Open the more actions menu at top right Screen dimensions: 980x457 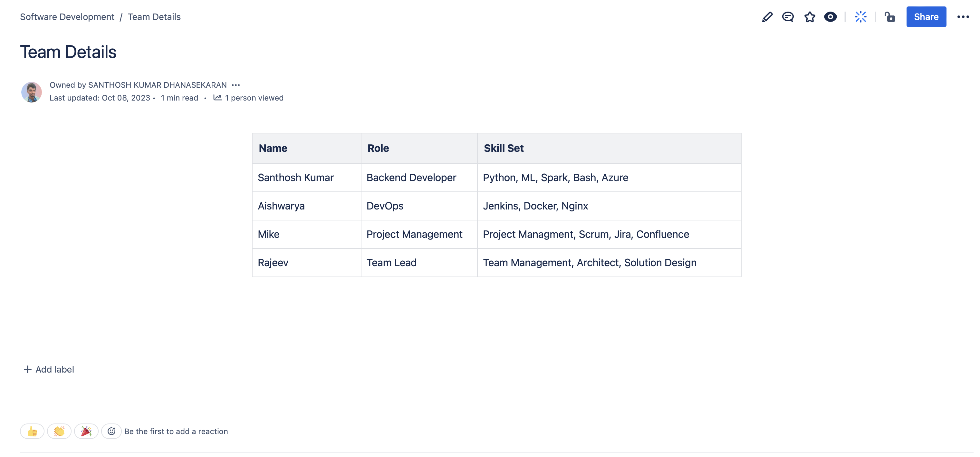tap(963, 17)
